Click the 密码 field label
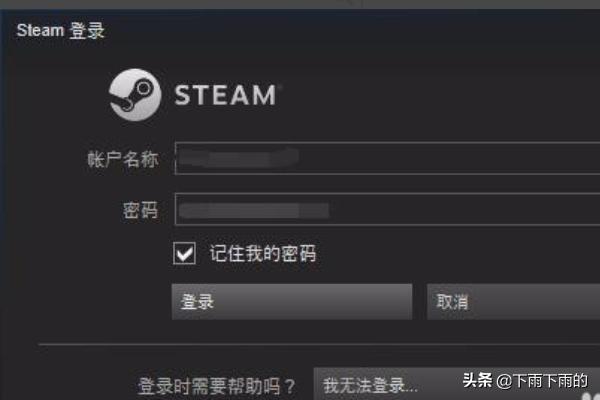The width and height of the screenshot is (600, 400). pyautogui.click(x=140, y=210)
